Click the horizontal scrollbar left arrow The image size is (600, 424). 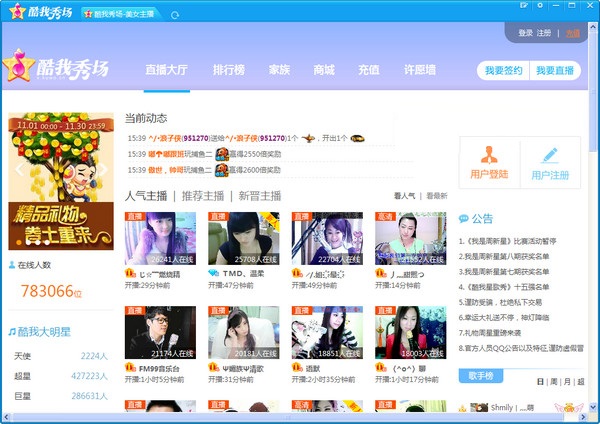(x=5, y=417)
